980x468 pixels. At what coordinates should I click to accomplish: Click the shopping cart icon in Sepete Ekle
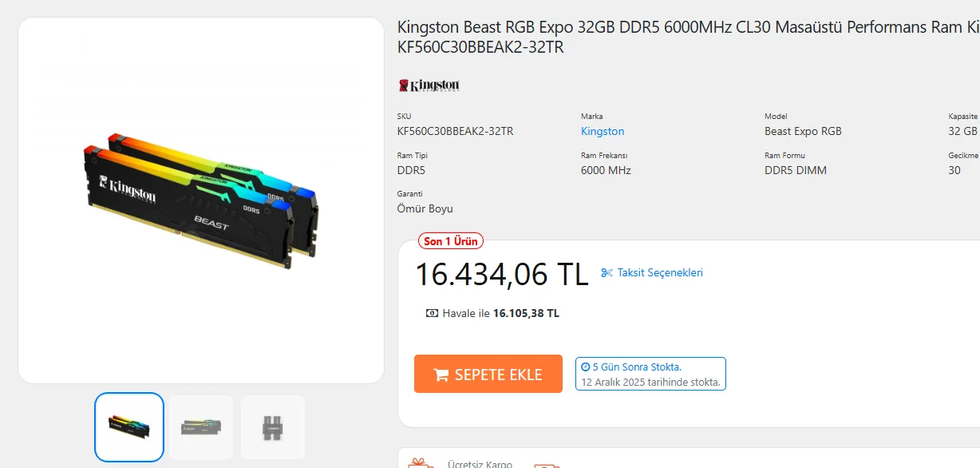tap(441, 375)
